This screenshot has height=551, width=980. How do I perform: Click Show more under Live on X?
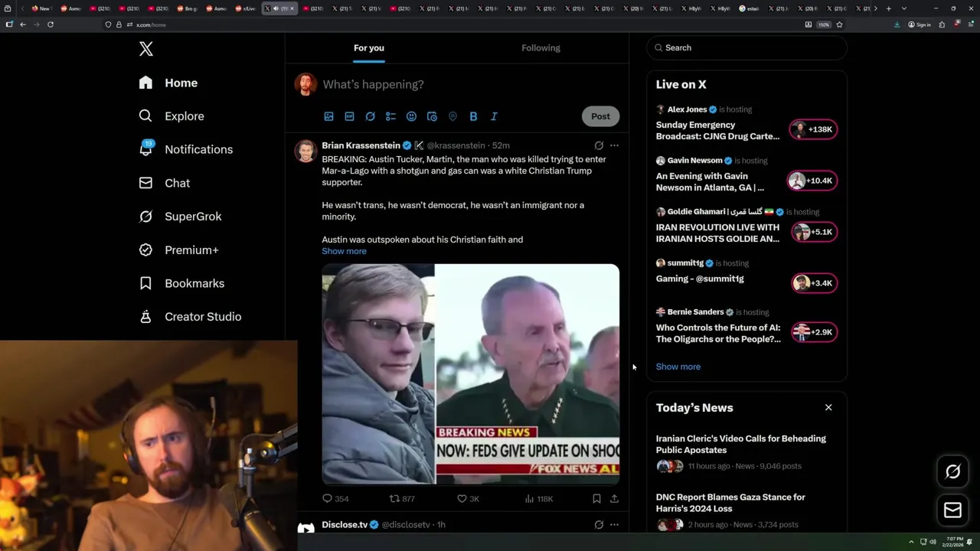coord(678,367)
